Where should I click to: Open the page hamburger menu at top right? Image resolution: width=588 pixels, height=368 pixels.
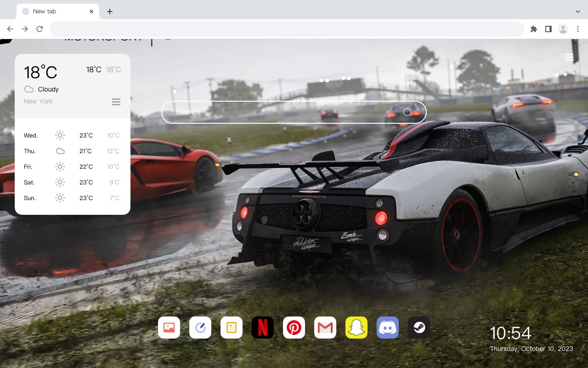tap(569, 57)
